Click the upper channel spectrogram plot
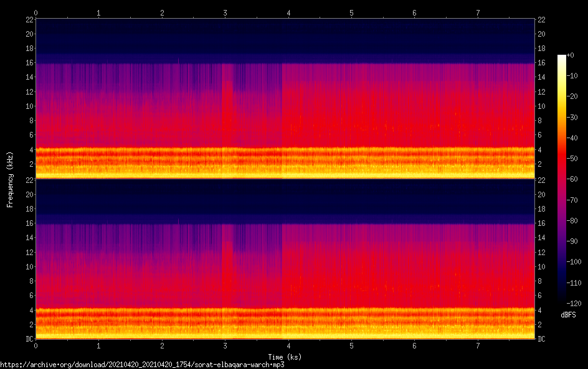This screenshot has width=588, height=369. (285, 98)
